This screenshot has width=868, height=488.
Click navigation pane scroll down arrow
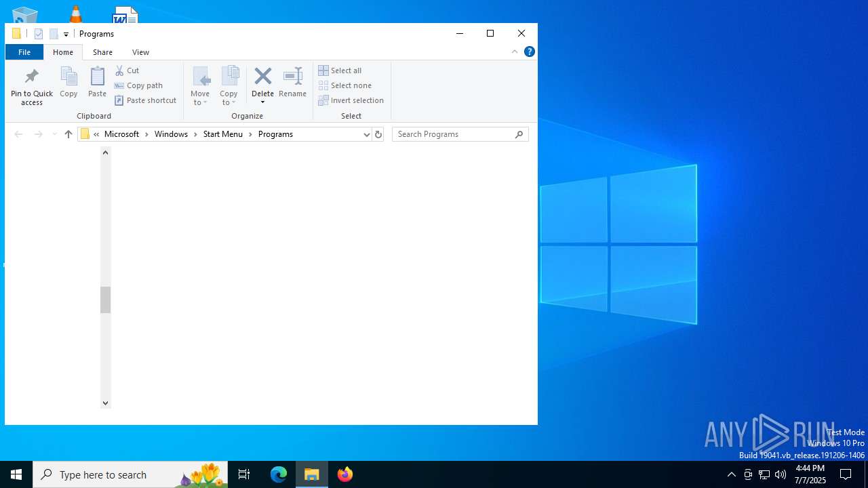(x=105, y=403)
